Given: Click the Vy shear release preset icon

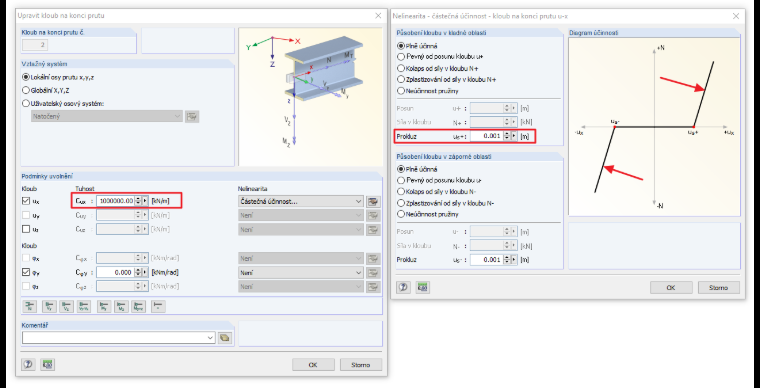Looking at the screenshot, I should (49, 306).
